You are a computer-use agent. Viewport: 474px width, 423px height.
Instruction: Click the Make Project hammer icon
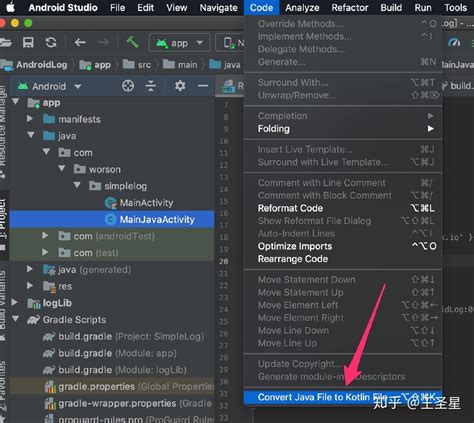(132, 42)
